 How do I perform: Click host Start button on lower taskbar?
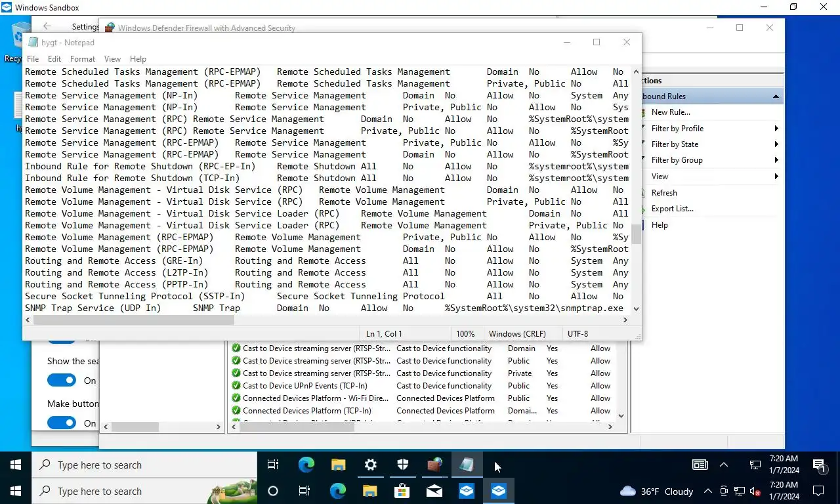tap(16, 491)
